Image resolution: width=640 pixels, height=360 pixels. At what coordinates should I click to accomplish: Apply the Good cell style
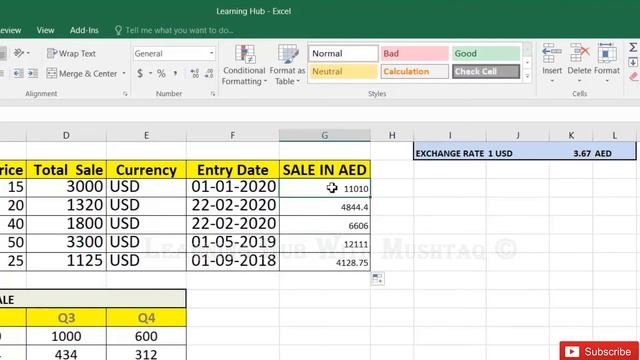coord(486,53)
